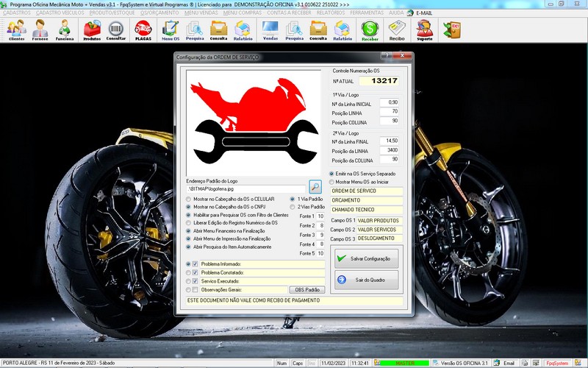Image resolution: width=588 pixels, height=368 pixels.
Task: Click the Recibo toolbar icon
Action: 397,29
